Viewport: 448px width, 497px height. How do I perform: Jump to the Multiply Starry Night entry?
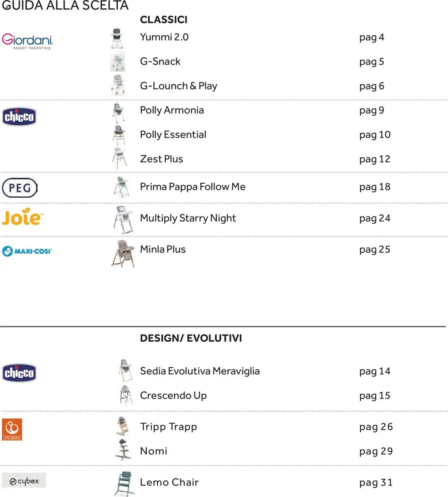[x=188, y=218]
